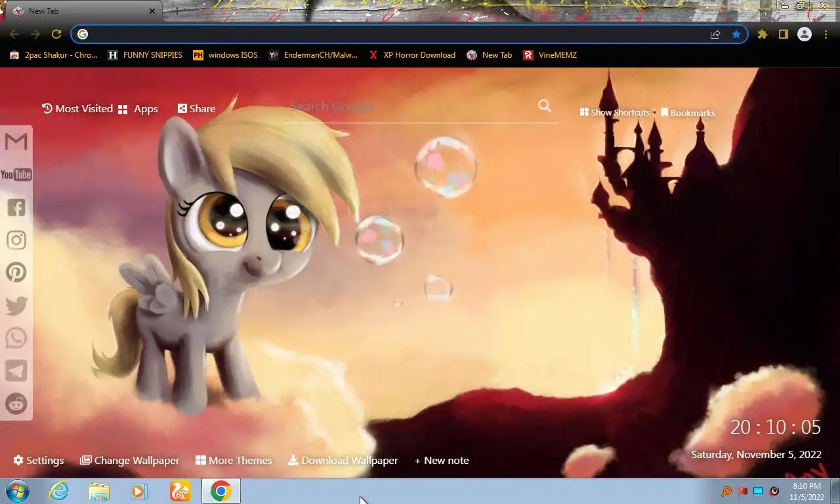Open the taskbar clock 8:10 PM
This screenshot has height=504, width=840.
coord(807,492)
